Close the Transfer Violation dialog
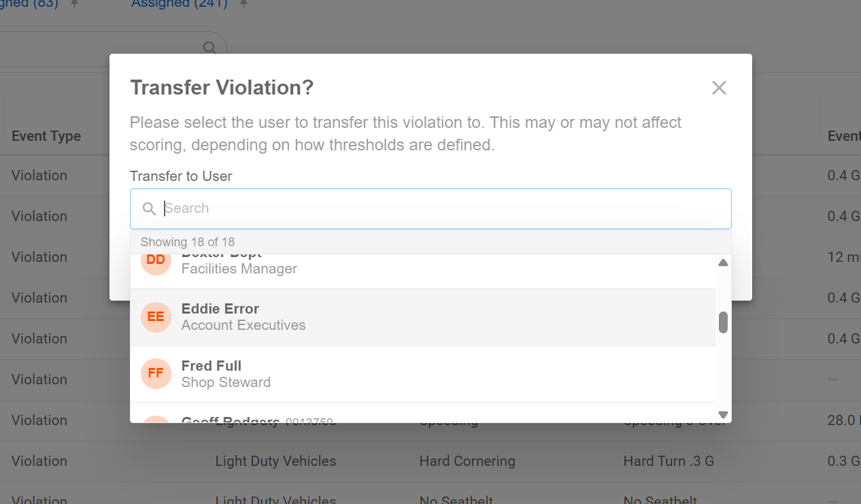The image size is (861, 504). click(x=719, y=88)
